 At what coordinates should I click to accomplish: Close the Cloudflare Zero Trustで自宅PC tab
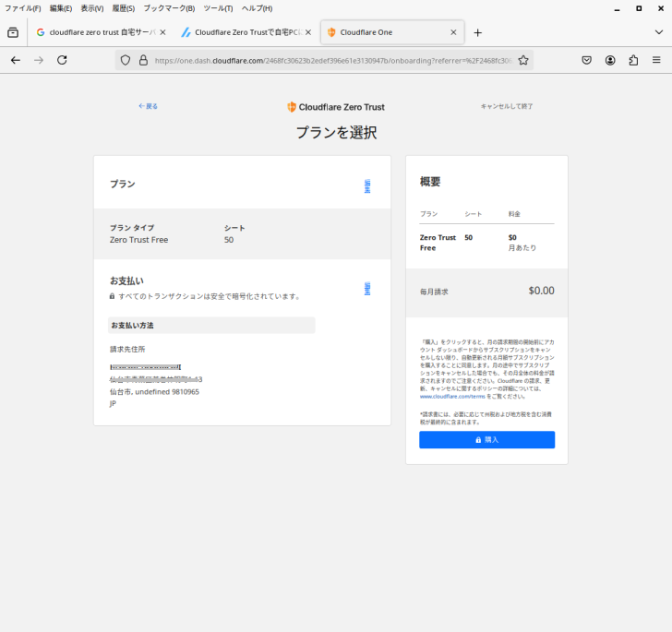[308, 32]
